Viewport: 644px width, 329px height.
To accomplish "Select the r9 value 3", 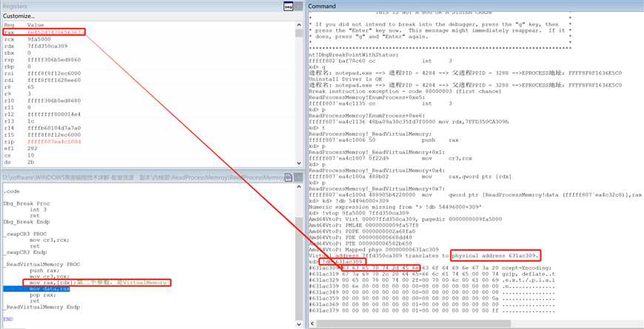I will [29, 94].
